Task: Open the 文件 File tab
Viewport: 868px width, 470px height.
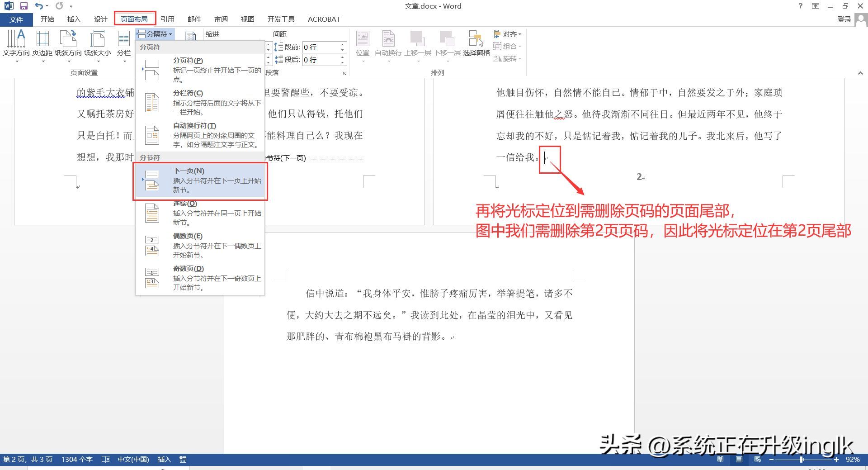Action: (x=16, y=19)
